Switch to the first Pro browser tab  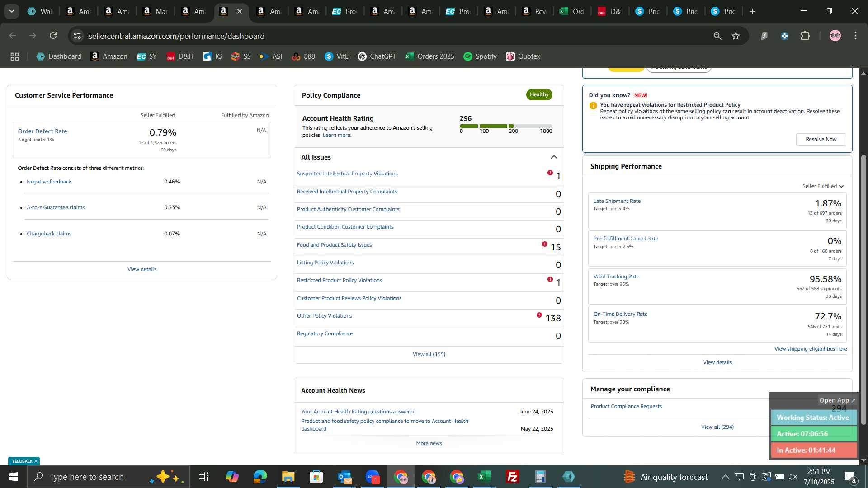344,11
